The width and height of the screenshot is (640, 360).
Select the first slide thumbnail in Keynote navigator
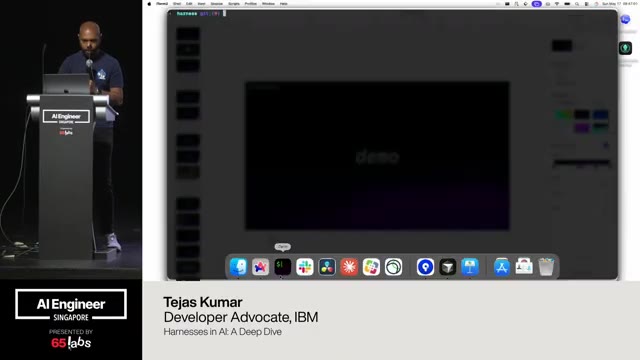point(188,34)
